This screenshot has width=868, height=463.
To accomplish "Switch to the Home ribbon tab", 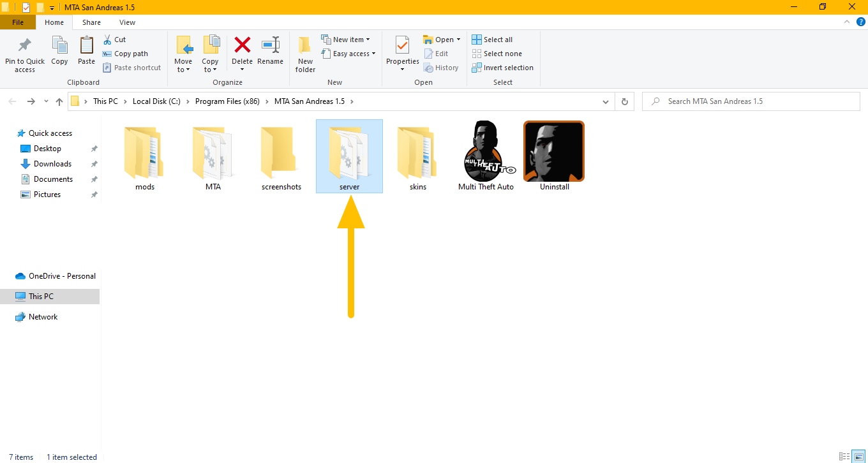I will 54,22.
